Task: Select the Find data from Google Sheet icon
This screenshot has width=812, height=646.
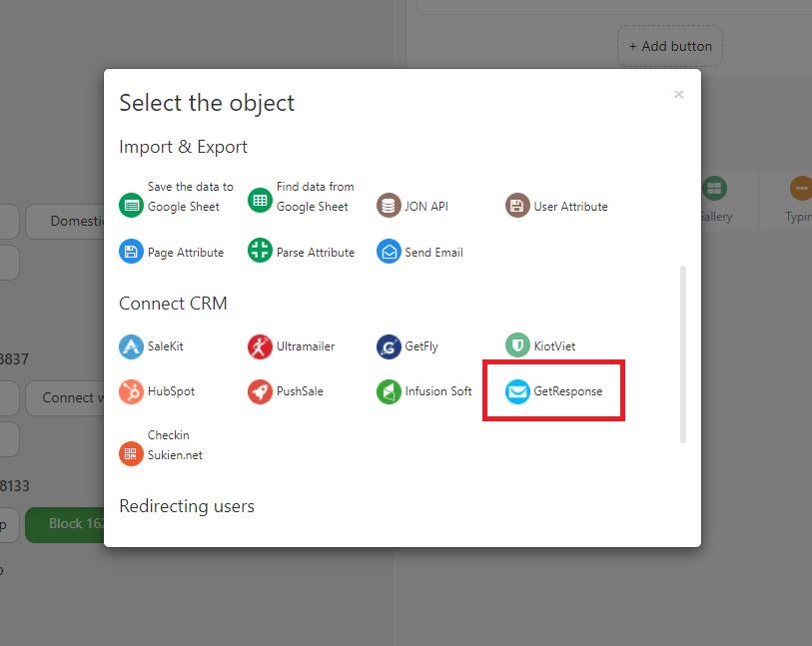Action: click(x=260, y=201)
